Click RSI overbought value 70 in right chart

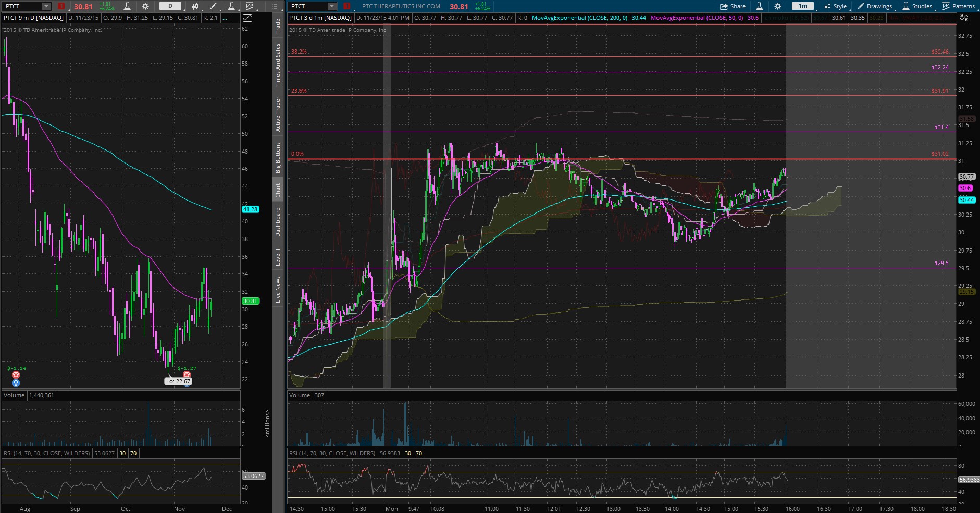tap(419, 453)
